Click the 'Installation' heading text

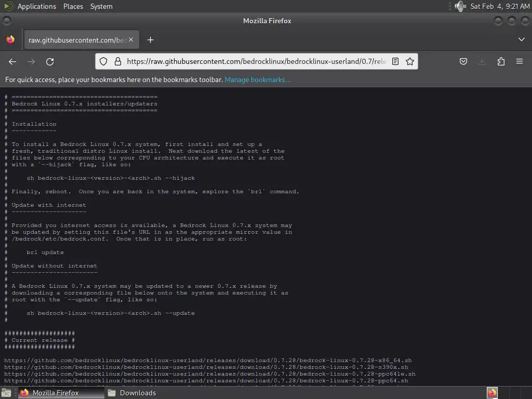(x=34, y=124)
